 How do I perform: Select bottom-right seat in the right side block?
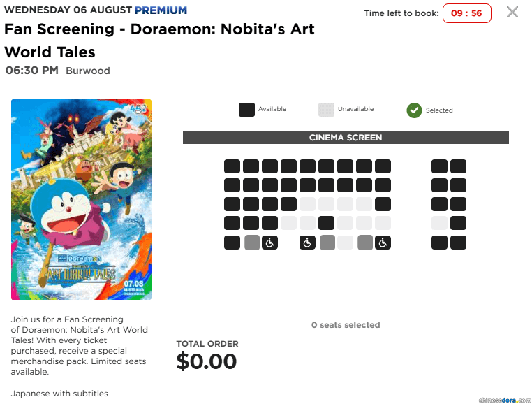coord(458,243)
